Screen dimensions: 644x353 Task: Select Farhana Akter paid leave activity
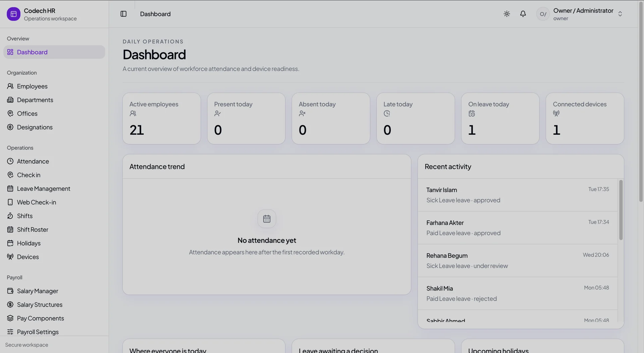[518, 228]
